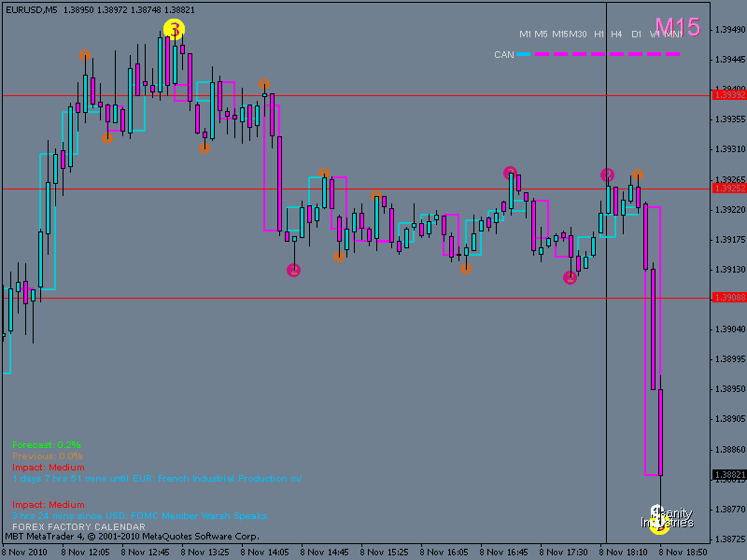Image resolution: width=747 pixels, height=560 pixels.
Task: Click the 1.39175 price scale label
Action: (x=730, y=239)
